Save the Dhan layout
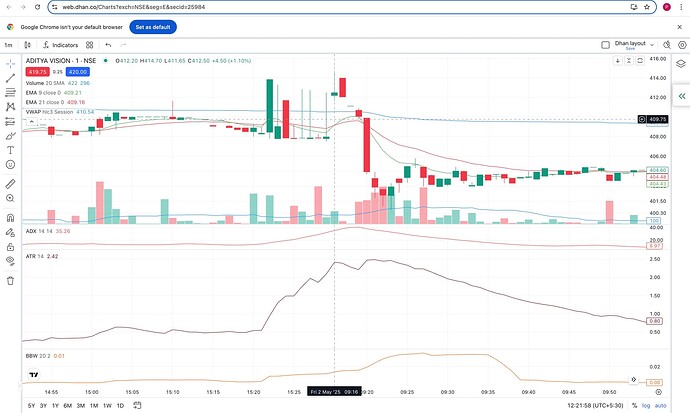The width and height of the screenshot is (690, 413). [630, 48]
